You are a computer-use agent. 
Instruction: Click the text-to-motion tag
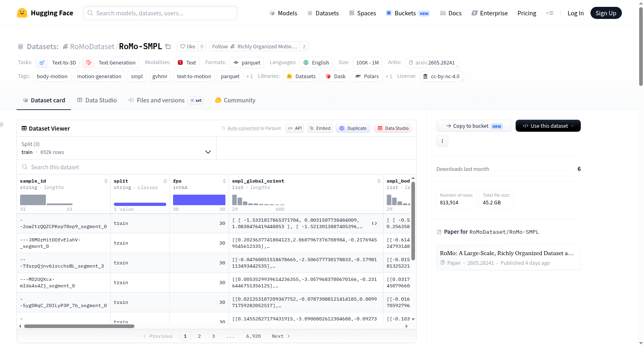[x=194, y=76]
